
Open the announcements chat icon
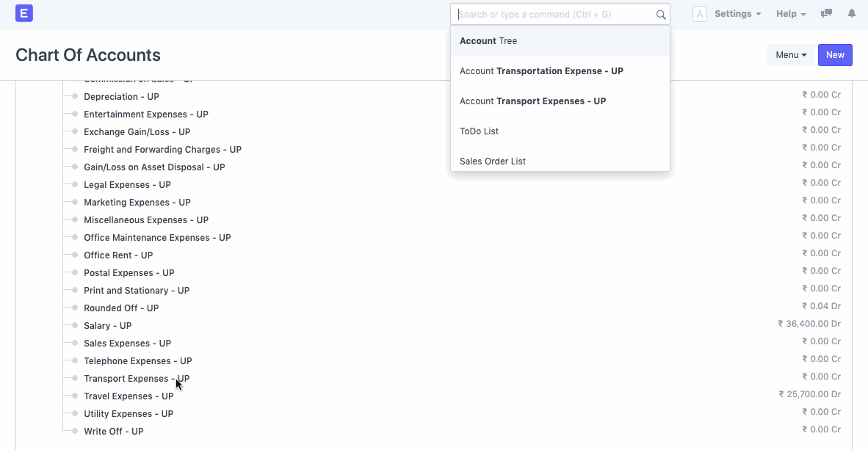(x=826, y=13)
